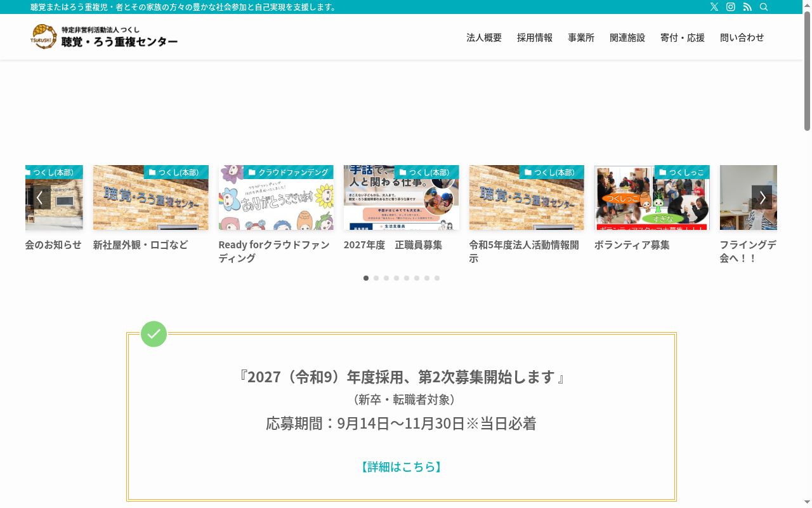Click the ボランティア募集 card thumbnail image
Screen dimensions: 812x508
point(652,197)
